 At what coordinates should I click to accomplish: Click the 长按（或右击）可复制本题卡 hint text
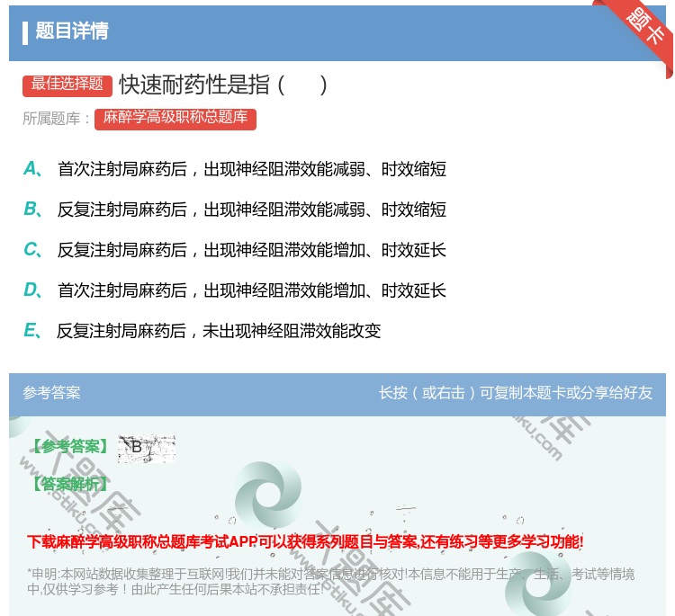[x=516, y=393]
